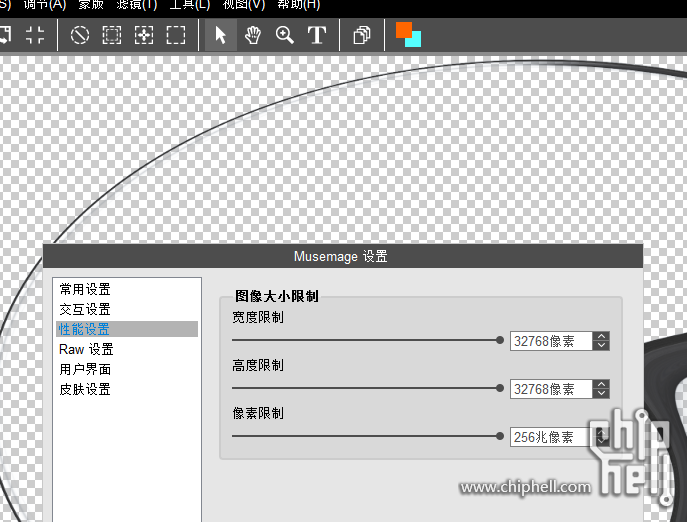The width and height of the screenshot is (687, 522).
Task: Activate the hand pan tool
Action: tap(253, 35)
